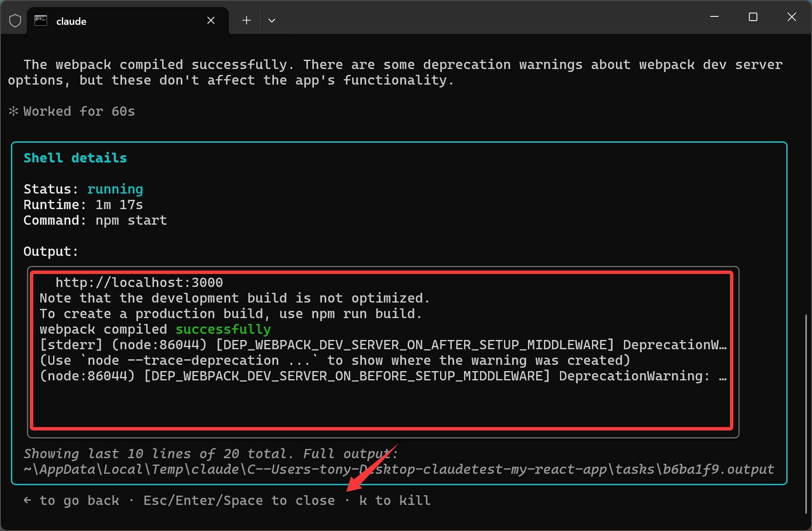
Task: Click the Shell details heading
Action: point(75,158)
